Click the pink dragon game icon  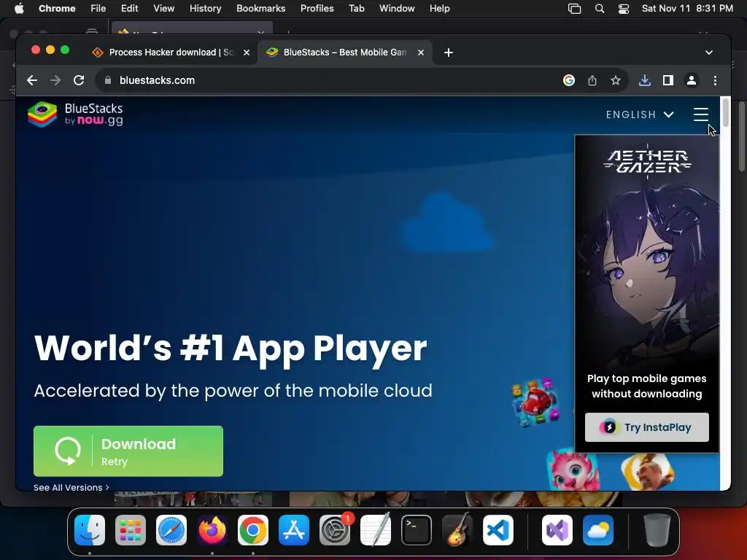tap(572, 470)
